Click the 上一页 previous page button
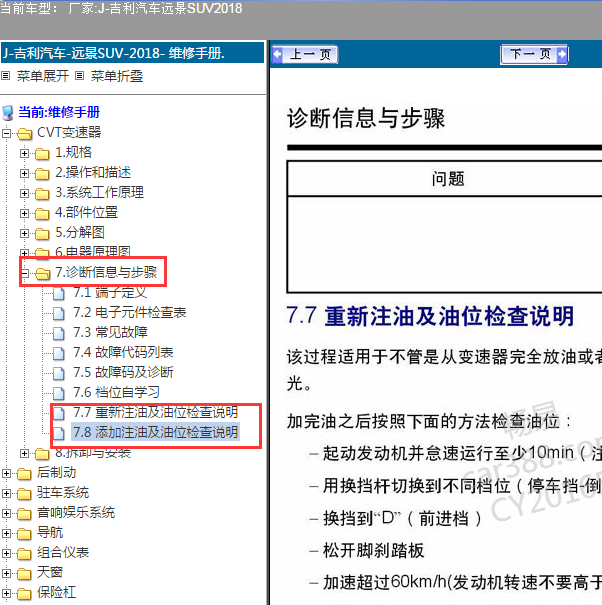 tap(305, 54)
